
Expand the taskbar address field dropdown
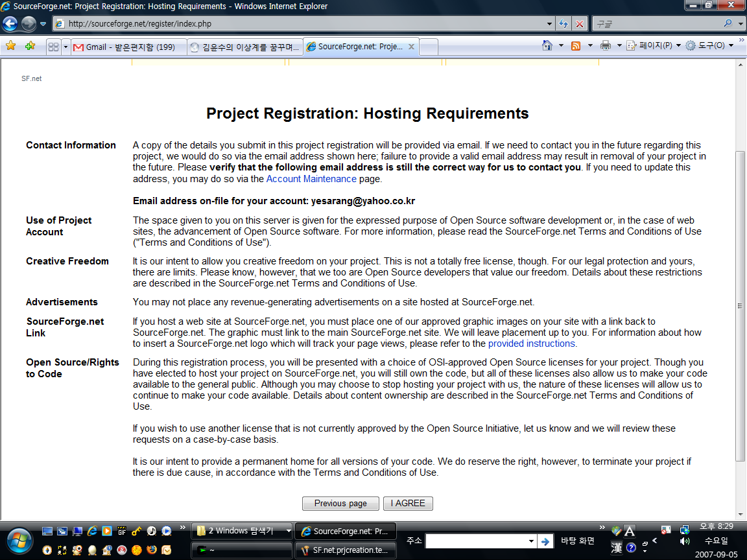click(531, 541)
